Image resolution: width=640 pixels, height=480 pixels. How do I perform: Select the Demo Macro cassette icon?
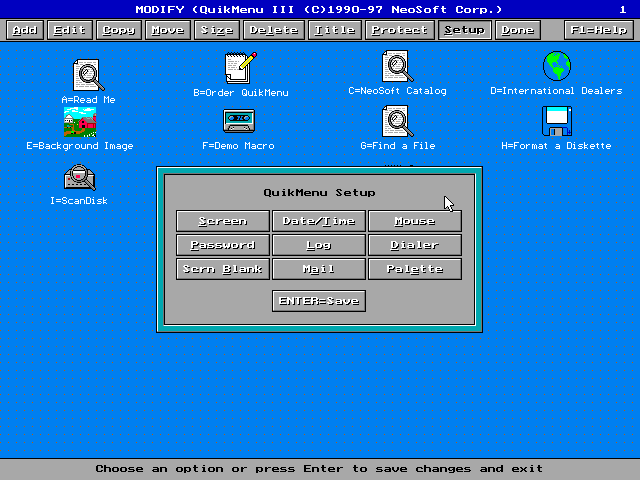pos(239,121)
